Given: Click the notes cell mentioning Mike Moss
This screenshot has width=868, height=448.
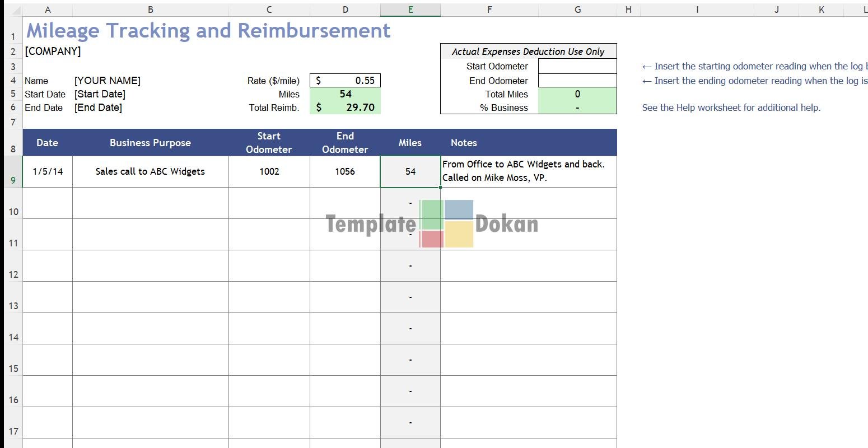Looking at the screenshot, I should tap(528, 171).
